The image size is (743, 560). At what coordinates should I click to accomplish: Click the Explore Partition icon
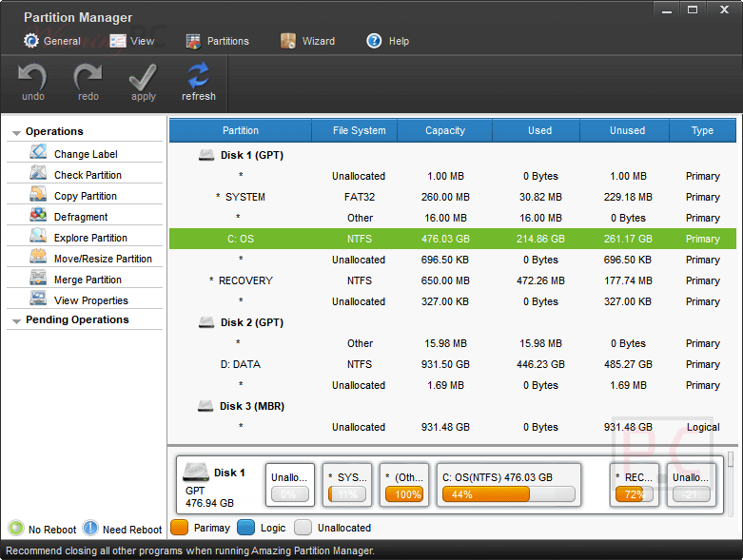38,235
